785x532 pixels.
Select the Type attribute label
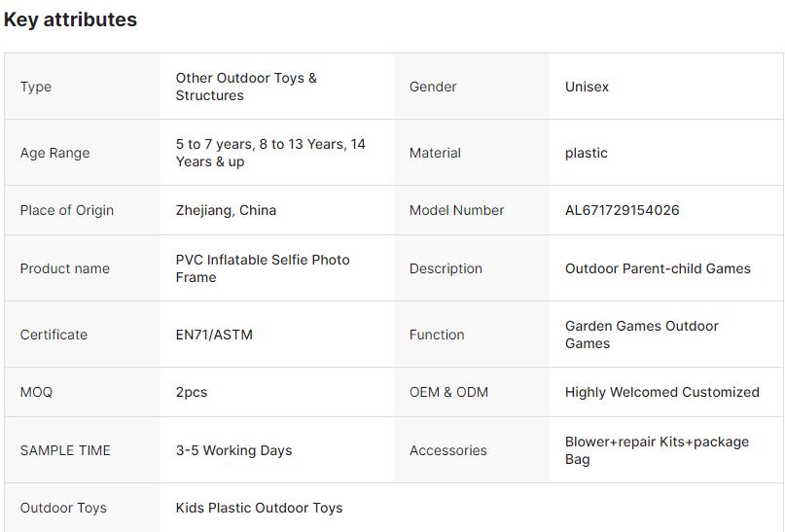pyautogui.click(x=36, y=87)
